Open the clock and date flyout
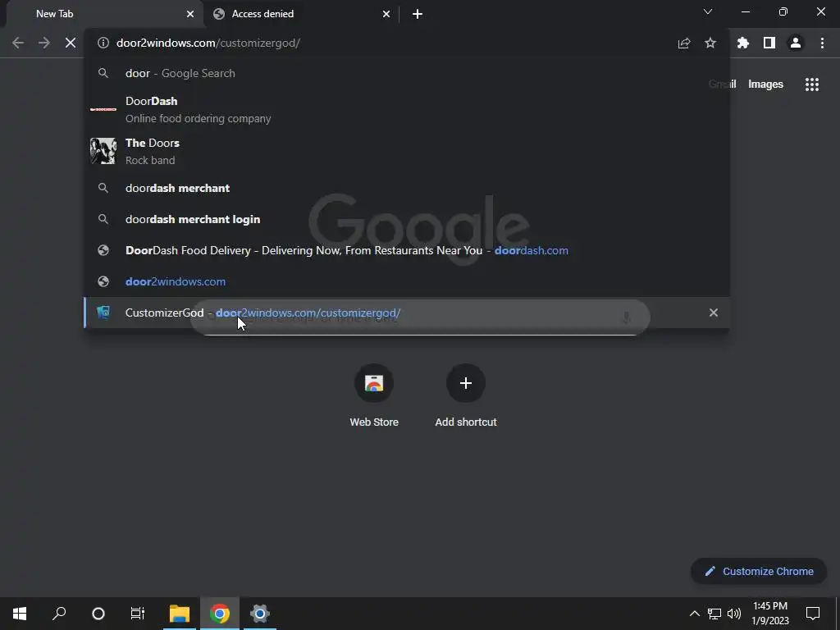Viewport: 840px width, 630px height. (770, 614)
